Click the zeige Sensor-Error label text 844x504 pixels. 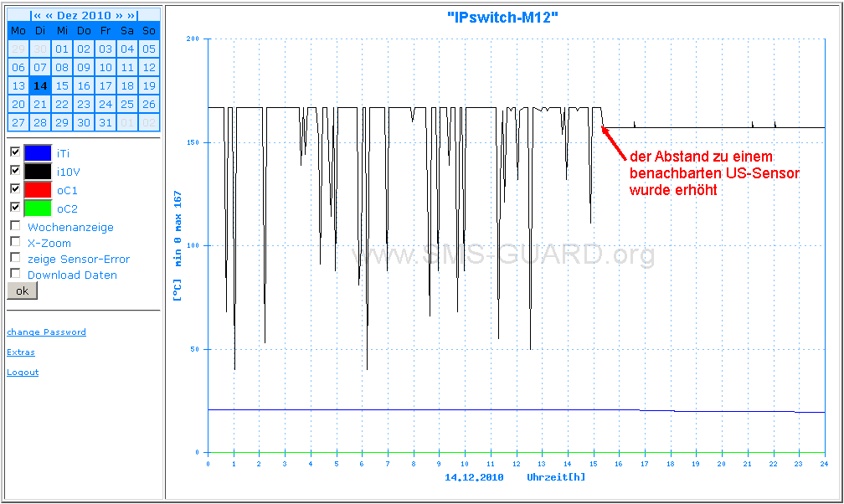79,259
